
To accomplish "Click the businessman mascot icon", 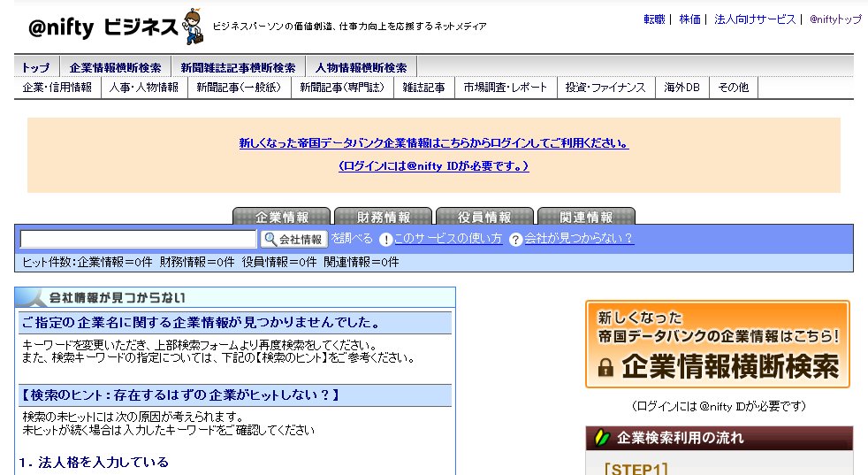I will click(x=194, y=26).
